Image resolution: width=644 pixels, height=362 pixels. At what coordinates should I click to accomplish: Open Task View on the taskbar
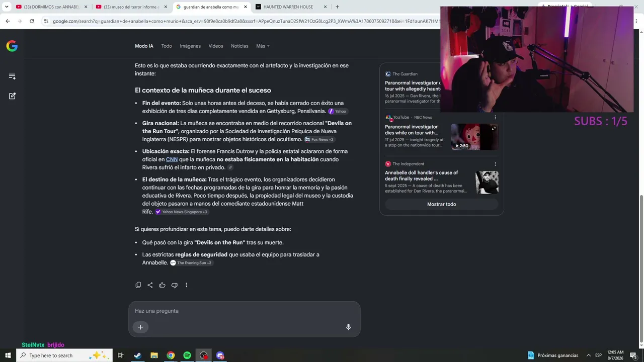click(121, 355)
